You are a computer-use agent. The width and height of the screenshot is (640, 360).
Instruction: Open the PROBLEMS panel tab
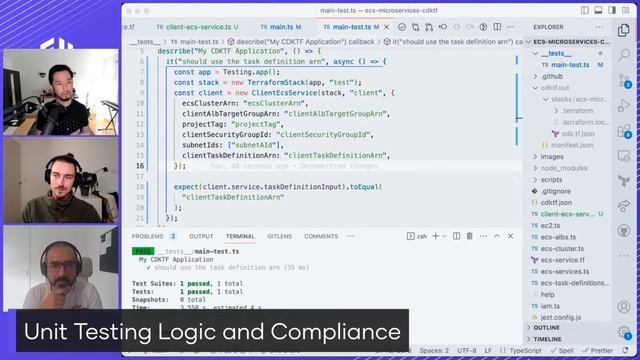(x=154, y=236)
